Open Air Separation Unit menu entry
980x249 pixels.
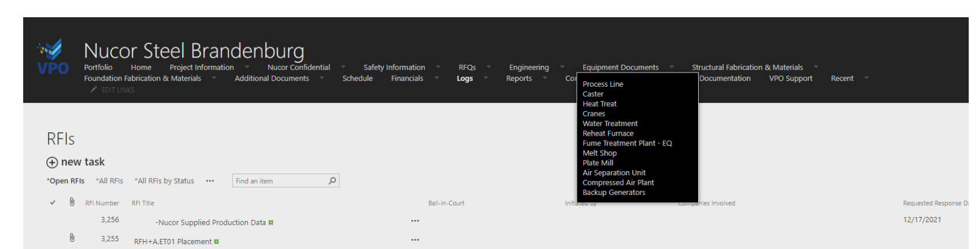point(614,173)
